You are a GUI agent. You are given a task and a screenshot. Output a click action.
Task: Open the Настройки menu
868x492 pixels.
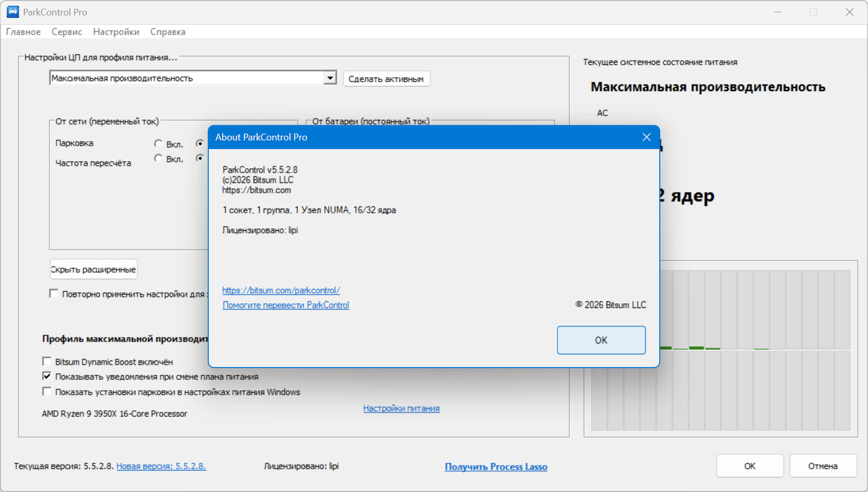116,32
